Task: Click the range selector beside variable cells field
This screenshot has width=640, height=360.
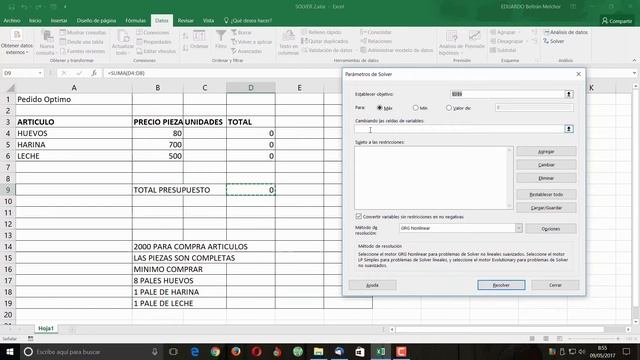Action: tap(569, 129)
